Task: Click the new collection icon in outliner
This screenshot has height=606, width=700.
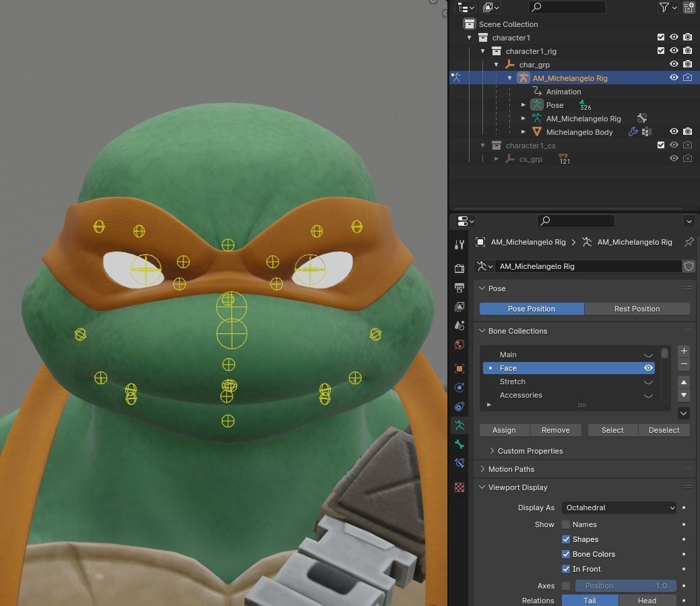Action: pos(689,7)
